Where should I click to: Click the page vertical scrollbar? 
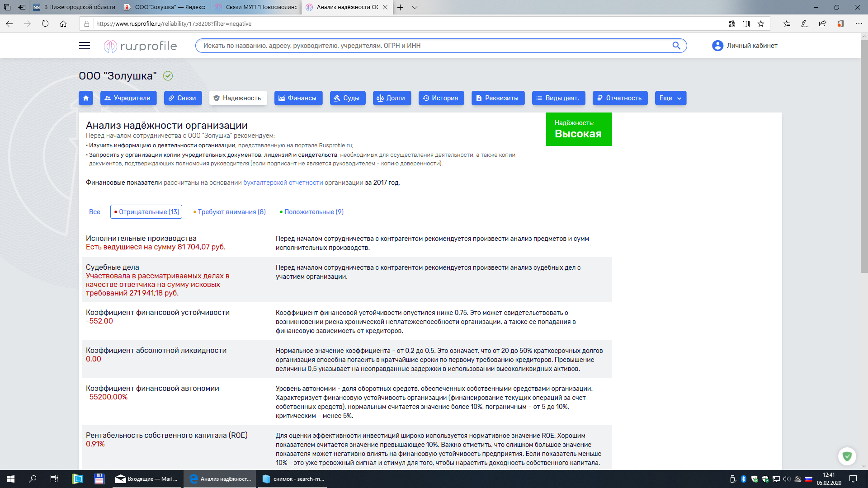click(x=864, y=157)
